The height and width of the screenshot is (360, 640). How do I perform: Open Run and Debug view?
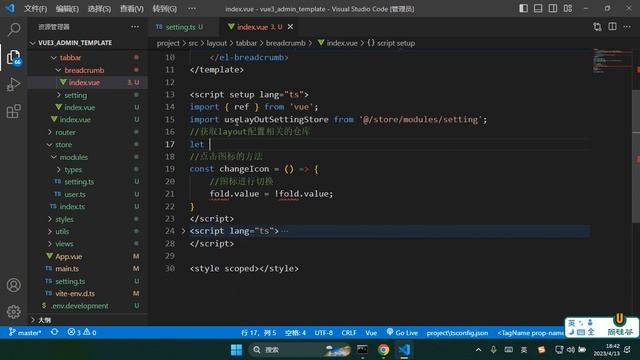14,84
